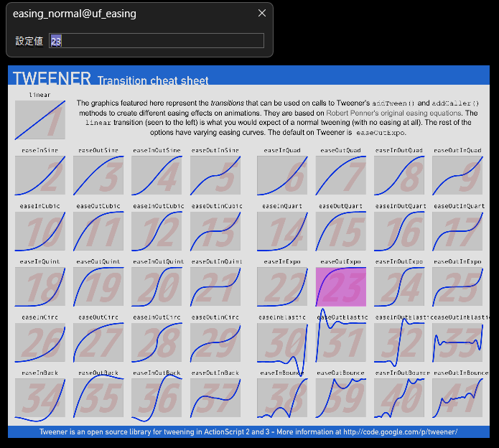The image size is (499, 448).
Task: Choose easeInOutBack curve number 36
Action: 157,398
